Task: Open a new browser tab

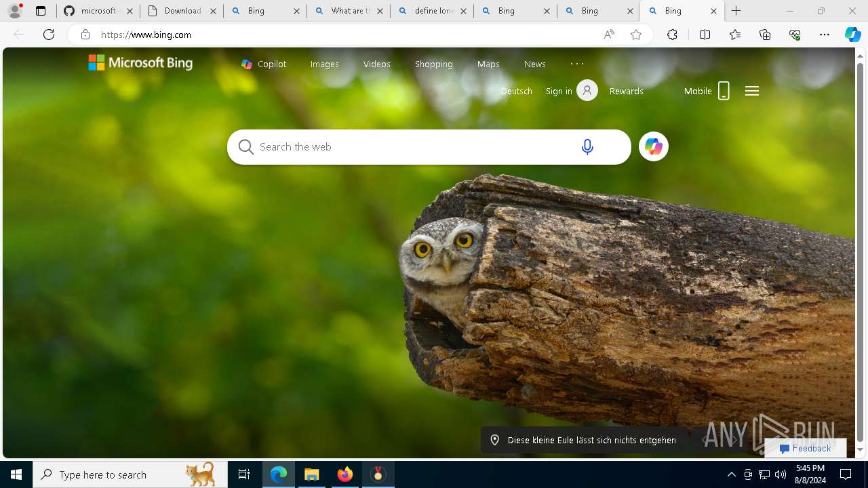Action: [x=736, y=11]
